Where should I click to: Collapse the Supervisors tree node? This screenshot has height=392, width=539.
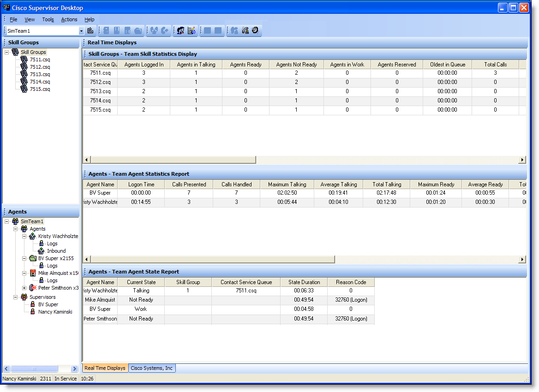[16, 297]
